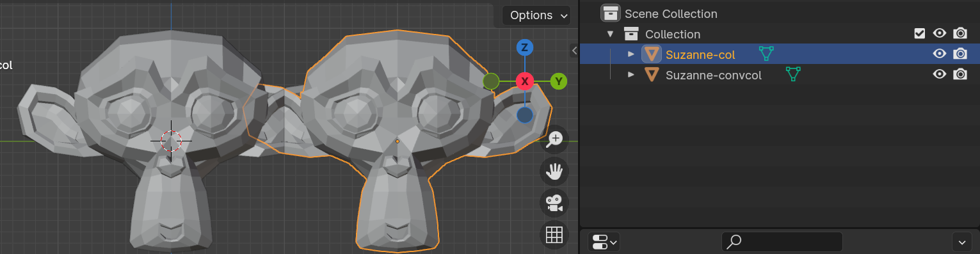The image size is (980, 254).
Task: Click the Suzanne-col mesh object icon
Action: point(652,54)
